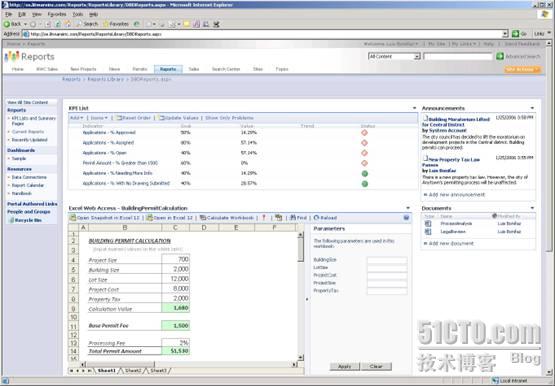Click People and Groups link
Viewport: 555px width, 386px height.
tap(29, 212)
